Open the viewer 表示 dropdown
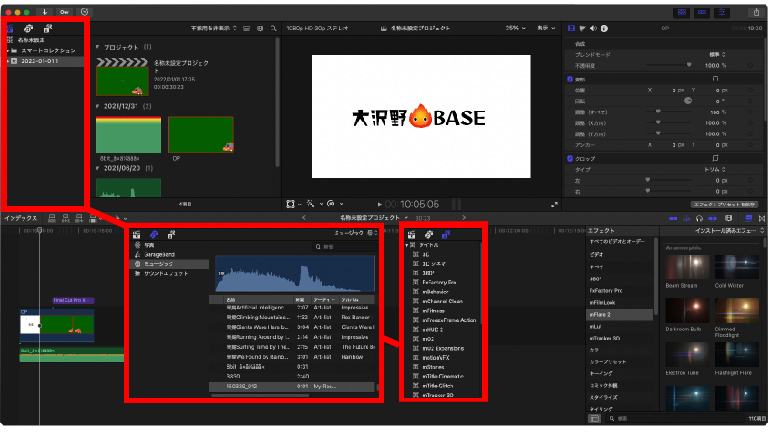This screenshot has width=768, height=432. pos(546,28)
